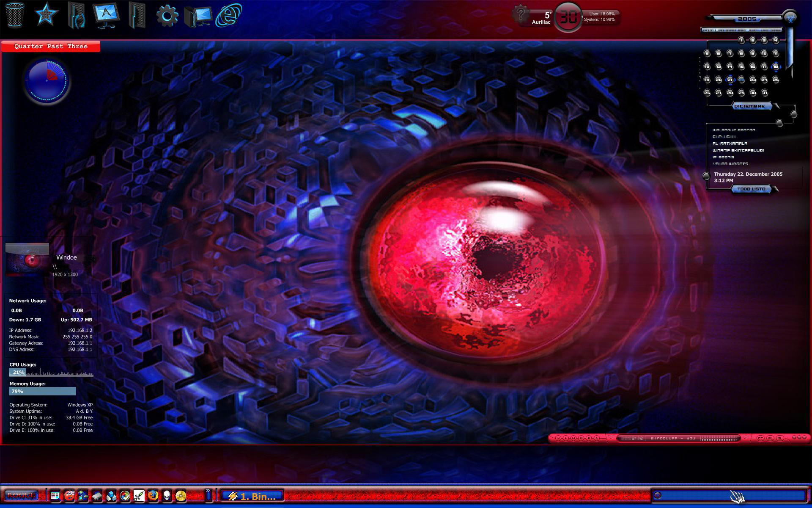Expand the DICIEMBRE month selector

[752, 106]
